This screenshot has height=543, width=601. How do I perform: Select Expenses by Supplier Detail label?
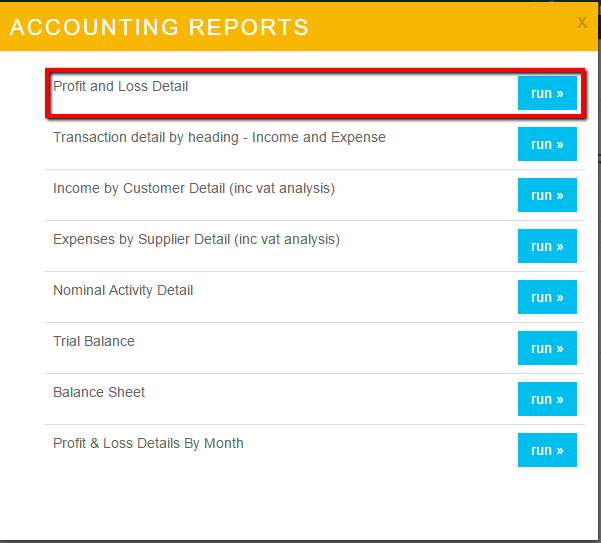click(x=196, y=240)
